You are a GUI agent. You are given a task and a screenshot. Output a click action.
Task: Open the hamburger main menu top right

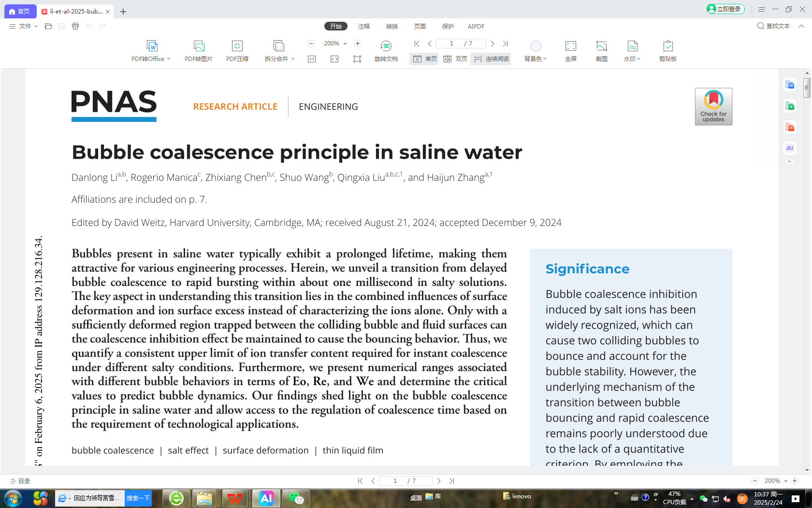pos(761,9)
